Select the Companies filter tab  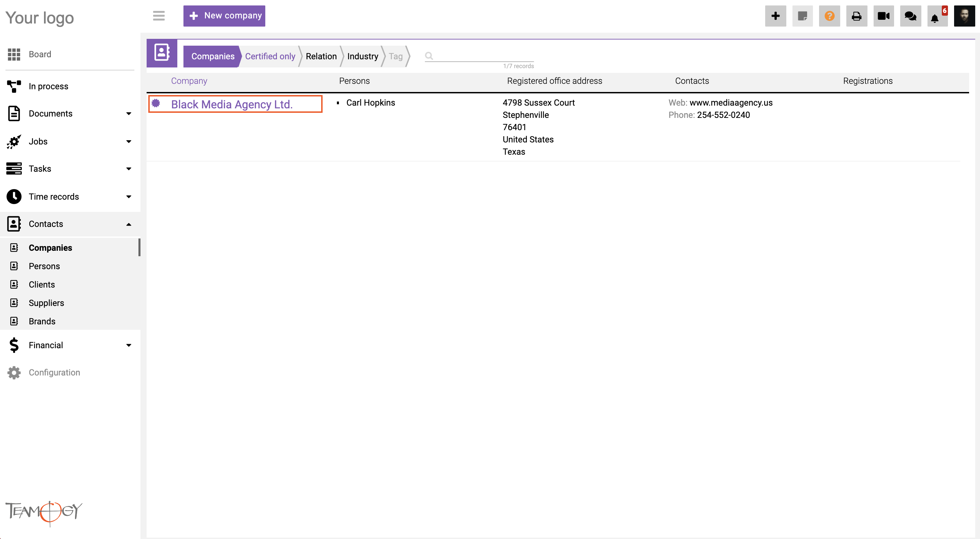pos(213,56)
